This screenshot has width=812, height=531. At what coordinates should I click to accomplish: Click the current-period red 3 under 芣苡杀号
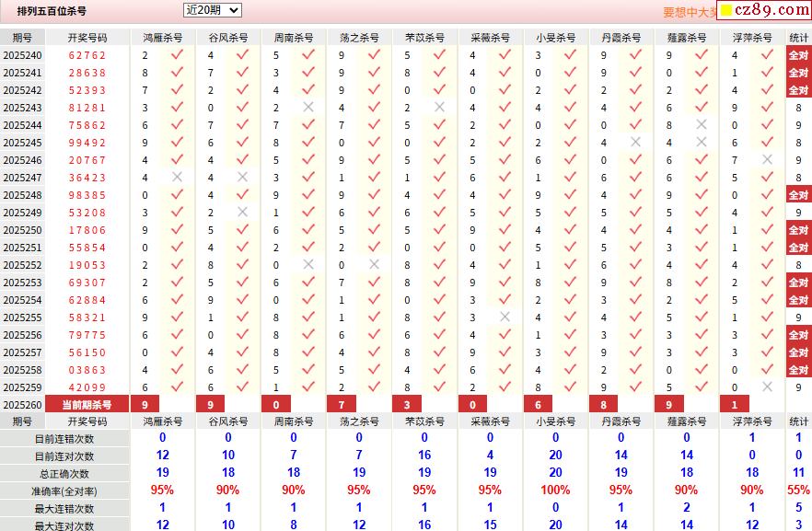407,405
